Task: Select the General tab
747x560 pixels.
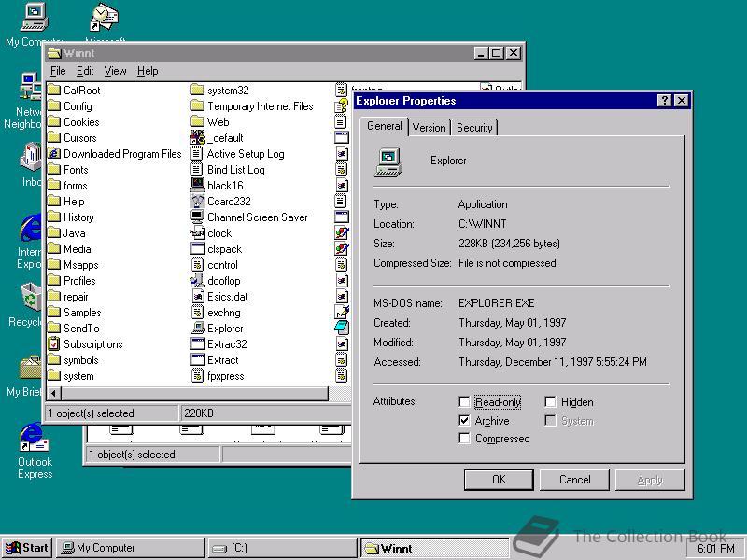Action: pyautogui.click(x=384, y=126)
